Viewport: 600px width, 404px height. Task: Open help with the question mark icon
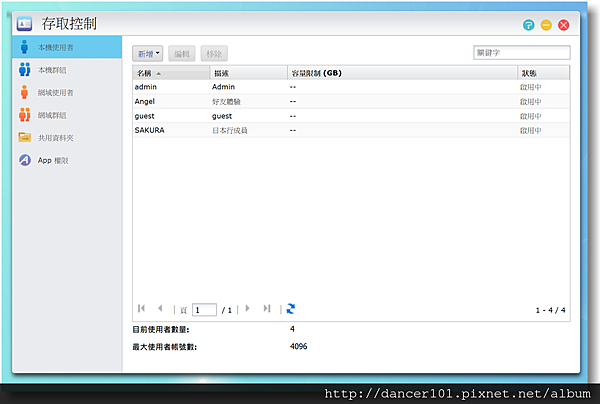click(x=528, y=25)
